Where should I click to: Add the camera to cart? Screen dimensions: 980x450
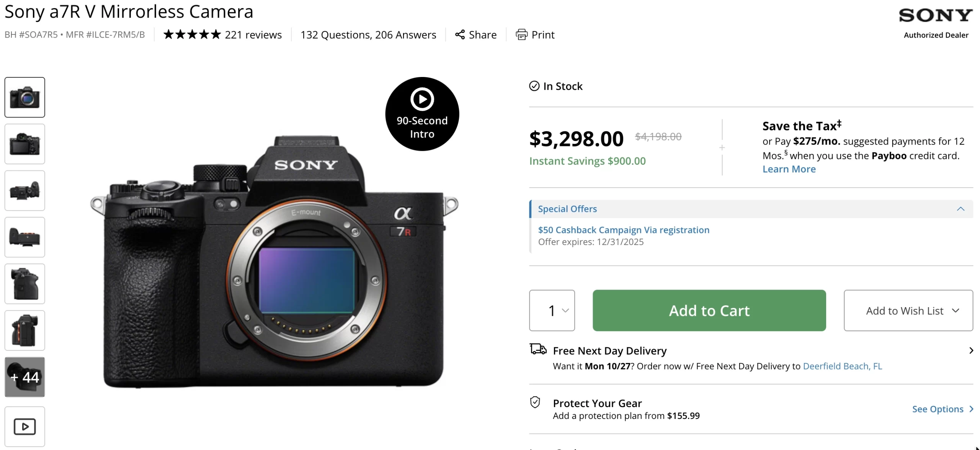pyautogui.click(x=709, y=310)
